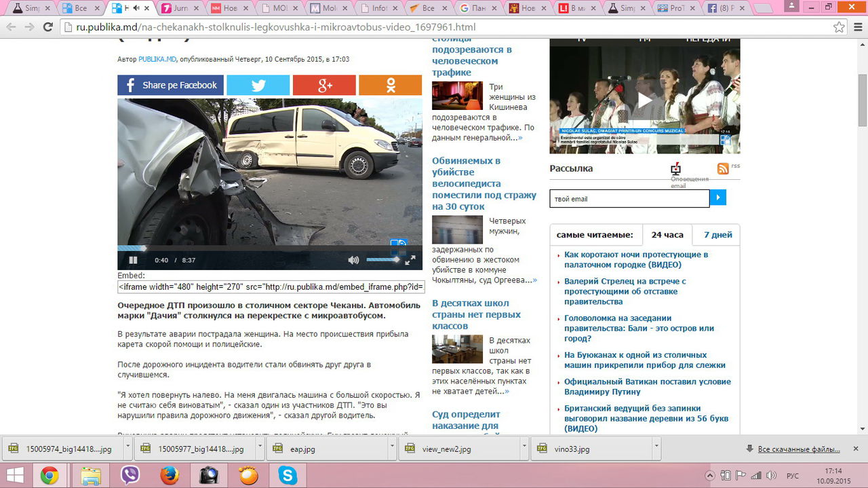Open 'Валерий Стрелец на встрече' article
This screenshot has width=868, height=488.
[625, 291]
